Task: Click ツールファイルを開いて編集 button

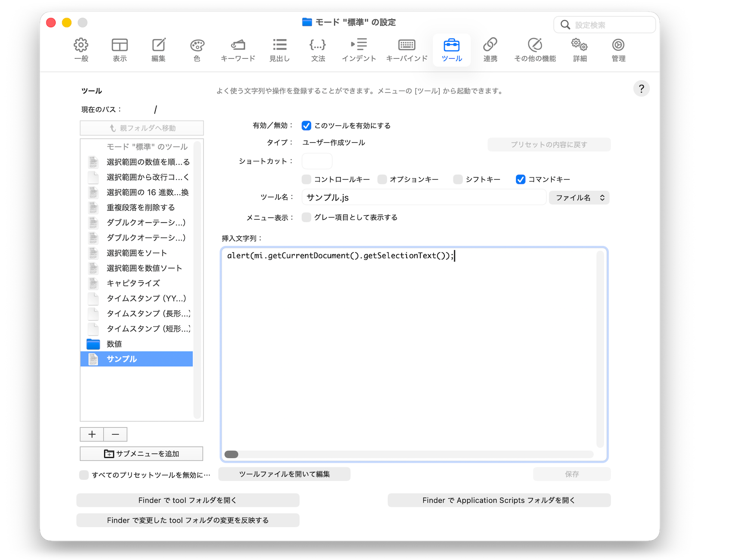Action: coord(284,474)
